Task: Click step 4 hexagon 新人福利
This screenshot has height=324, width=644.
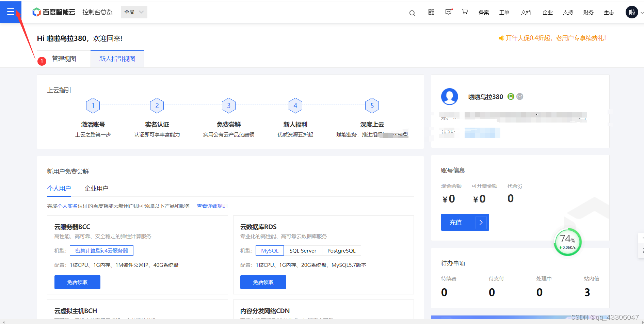Action: tap(295, 106)
